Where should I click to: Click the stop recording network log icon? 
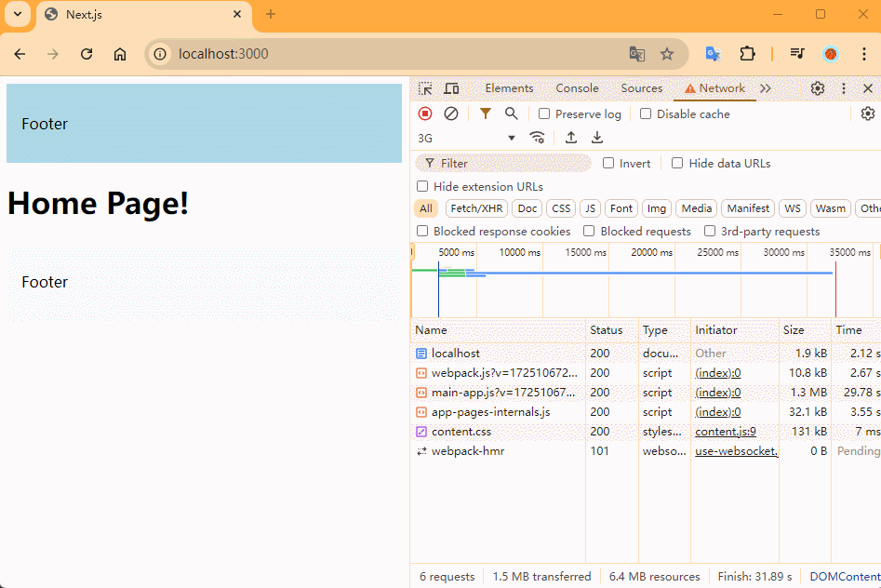pos(425,114)
